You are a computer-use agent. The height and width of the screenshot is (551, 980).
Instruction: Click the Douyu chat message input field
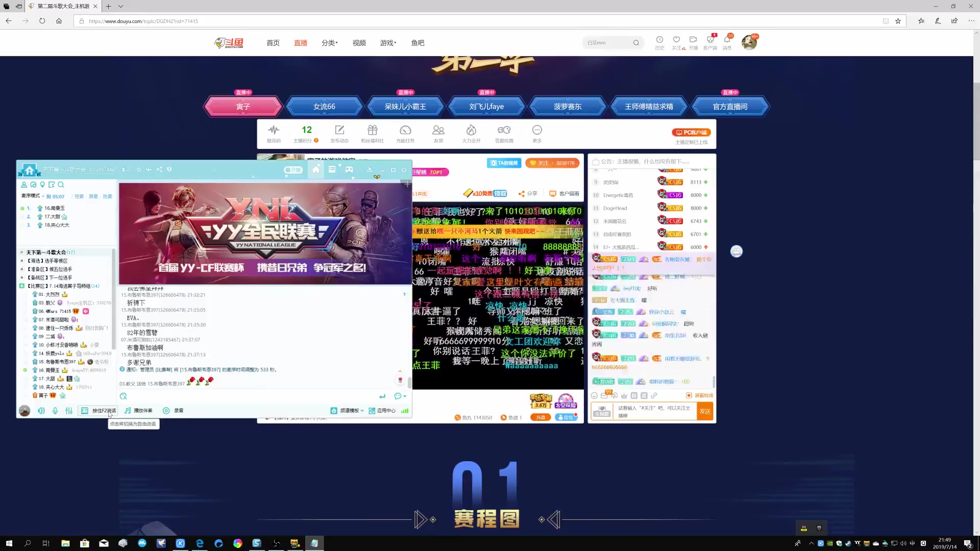coord(655,411)
